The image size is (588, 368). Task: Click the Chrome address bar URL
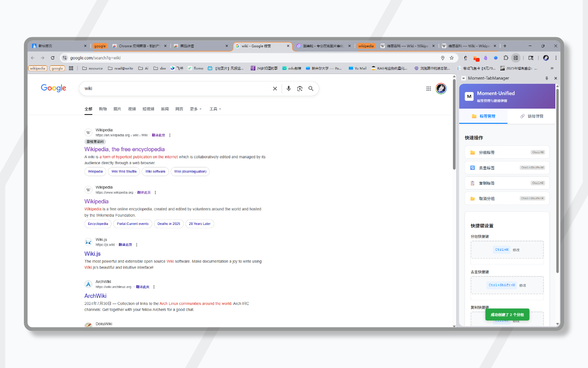click(x=95, y=58)
